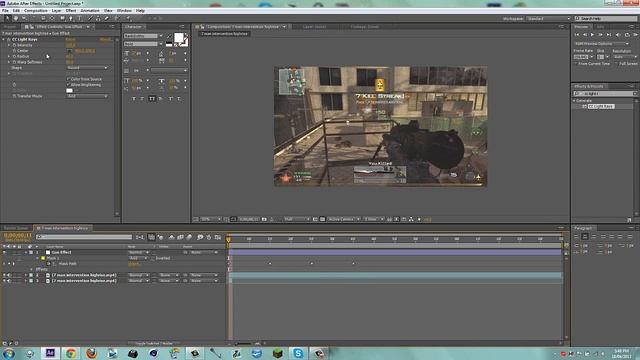Open Mask 1 mode dropdown

coord(138,258)
